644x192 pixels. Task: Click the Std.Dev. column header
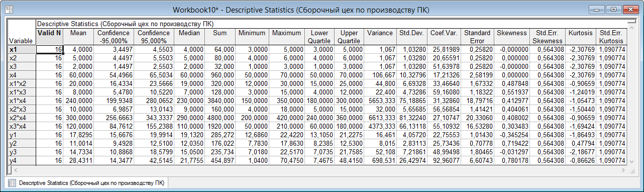[411, 37]
